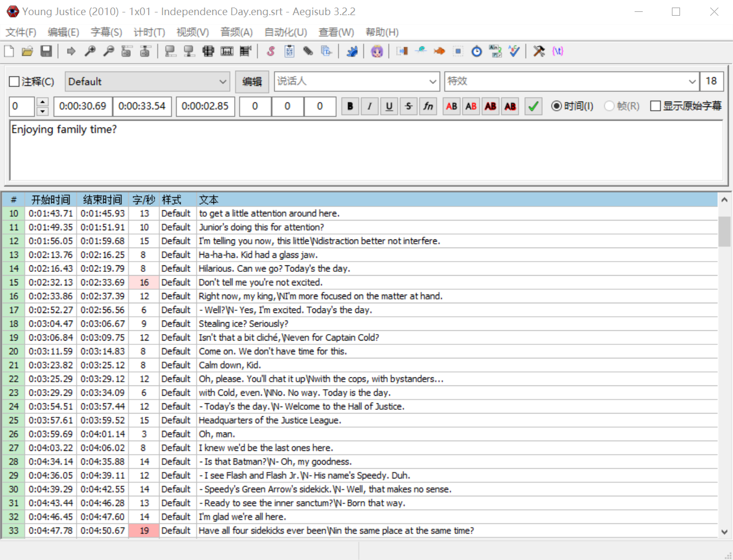Click the start time field 0:00:30.69
Screen dimensions: 733x560
pos(83,106)
